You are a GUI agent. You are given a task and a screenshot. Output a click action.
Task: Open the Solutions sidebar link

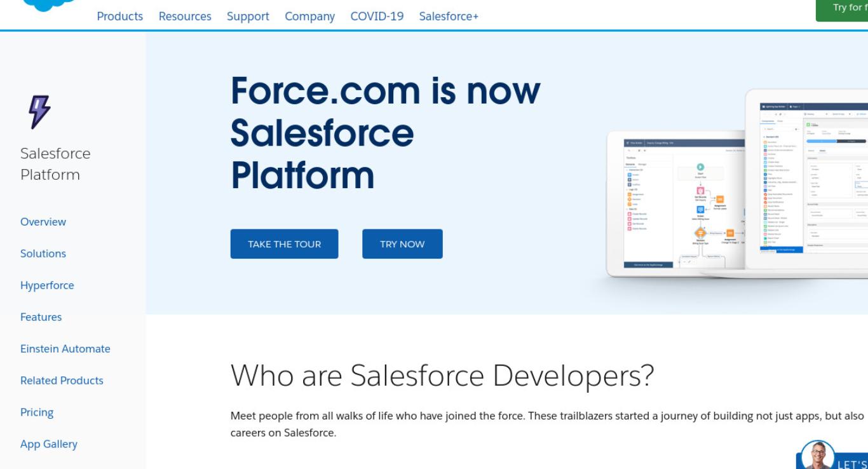coord(43,254)
